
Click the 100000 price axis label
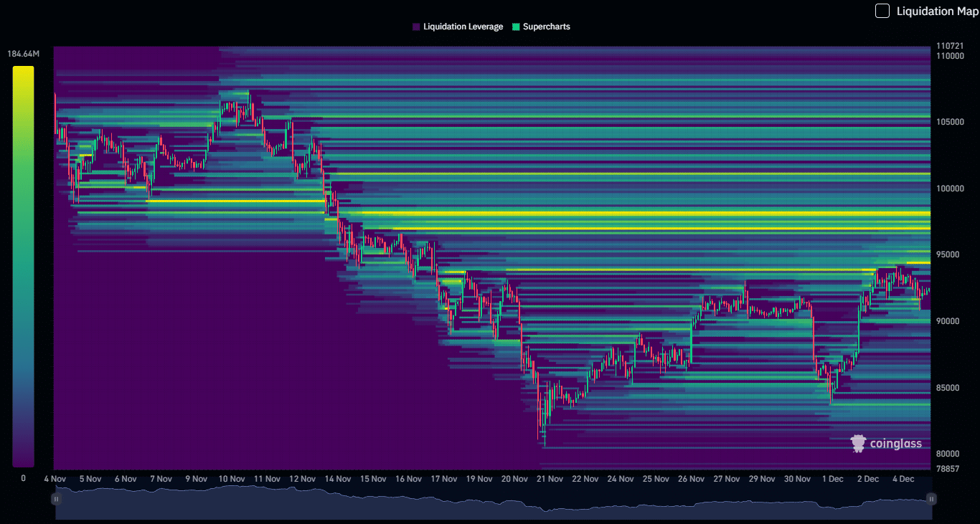[x=951, y=189]
